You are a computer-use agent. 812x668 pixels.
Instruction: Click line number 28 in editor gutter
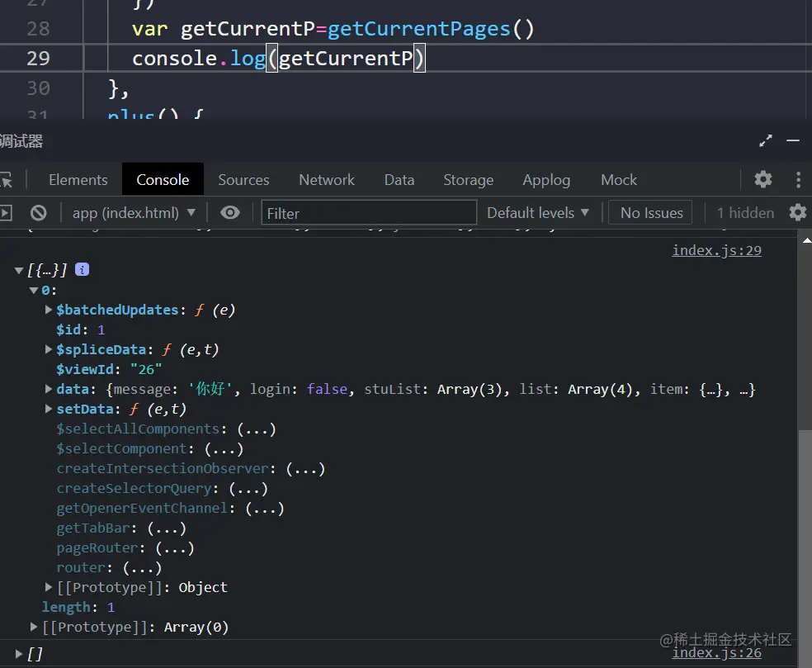[x=38, y=29]
